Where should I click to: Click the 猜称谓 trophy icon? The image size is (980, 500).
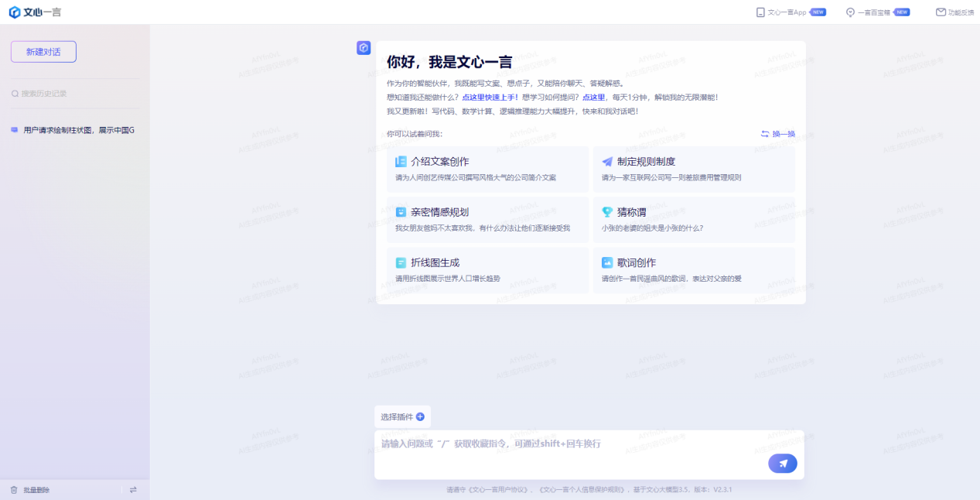click(607, 212)
